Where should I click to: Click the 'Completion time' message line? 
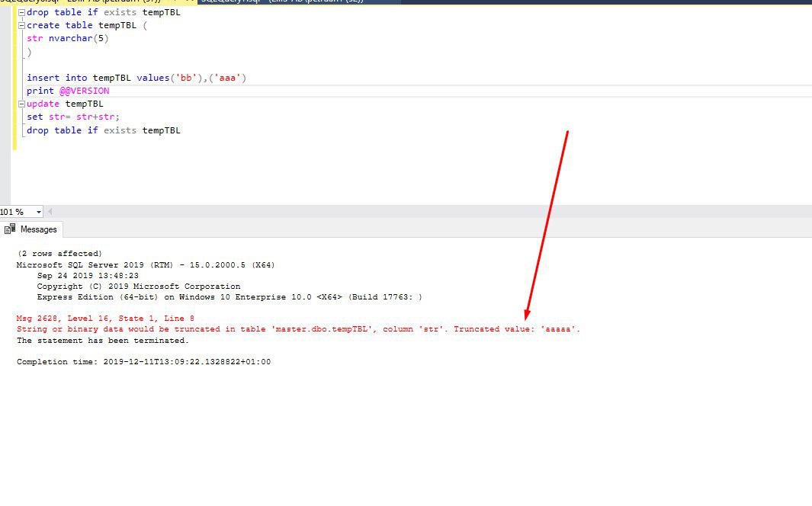(143, 362)
